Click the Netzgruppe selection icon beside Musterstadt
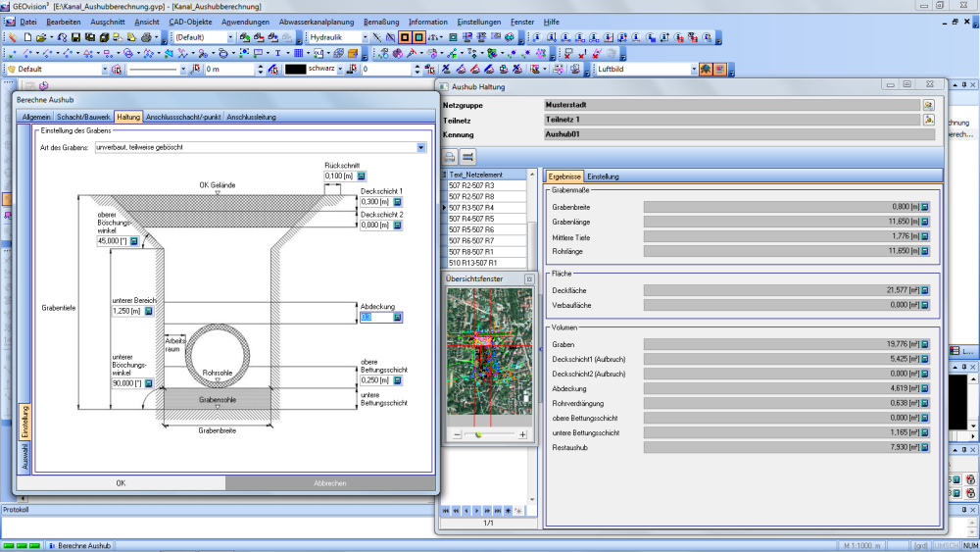Screen dimensions: 980x552 (x=929, y=105)
